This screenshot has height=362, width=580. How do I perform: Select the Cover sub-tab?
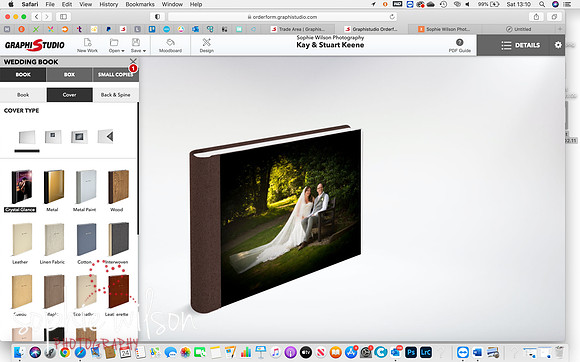[70, 95]
